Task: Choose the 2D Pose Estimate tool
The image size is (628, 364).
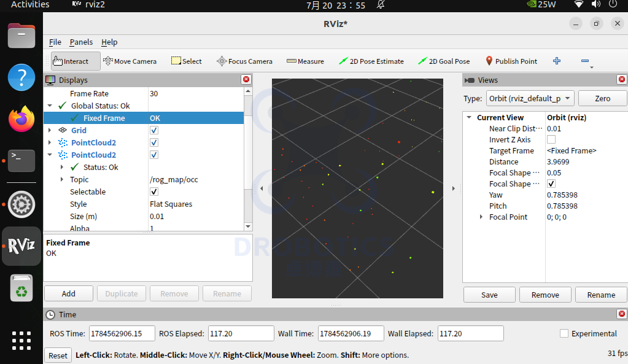Action: 371,61
